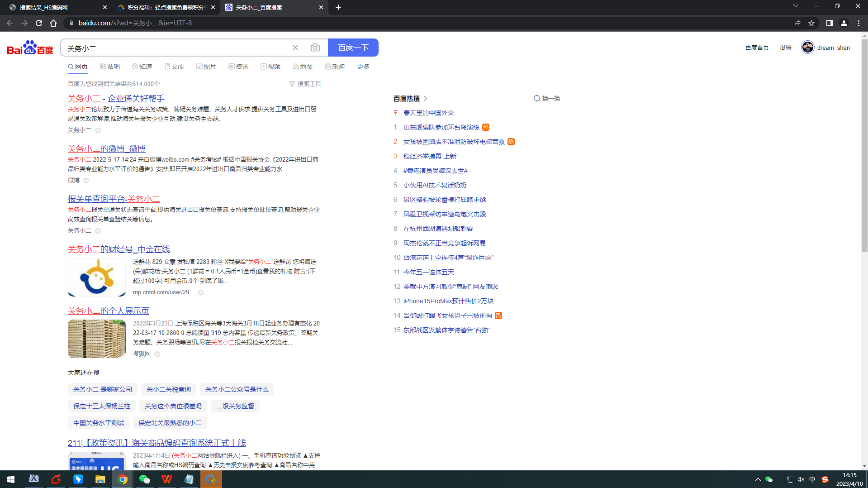Switch to the 资讯 tab
Viewport: 868px width, 488px height.
click(238, 67)
